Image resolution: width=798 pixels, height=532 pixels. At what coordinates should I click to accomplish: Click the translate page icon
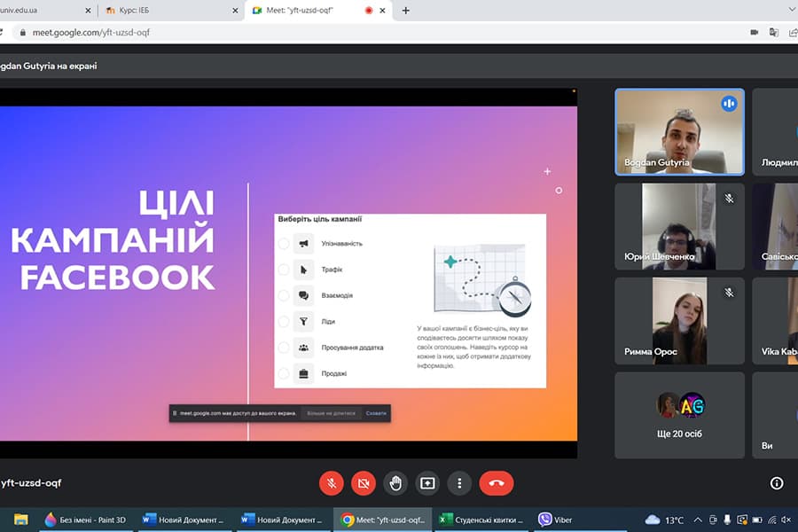click(x=773, y=33)
